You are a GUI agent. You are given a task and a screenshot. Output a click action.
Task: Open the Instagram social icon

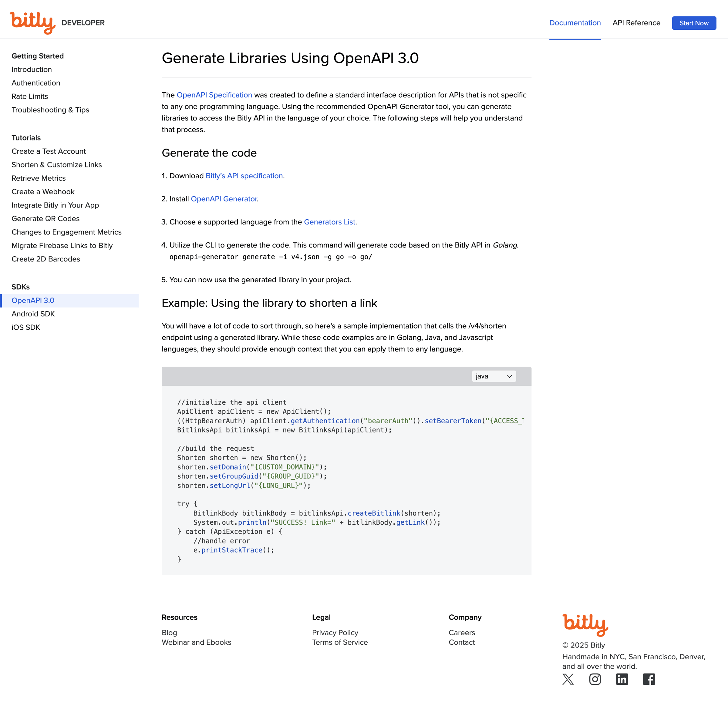[x=595, y=679]
